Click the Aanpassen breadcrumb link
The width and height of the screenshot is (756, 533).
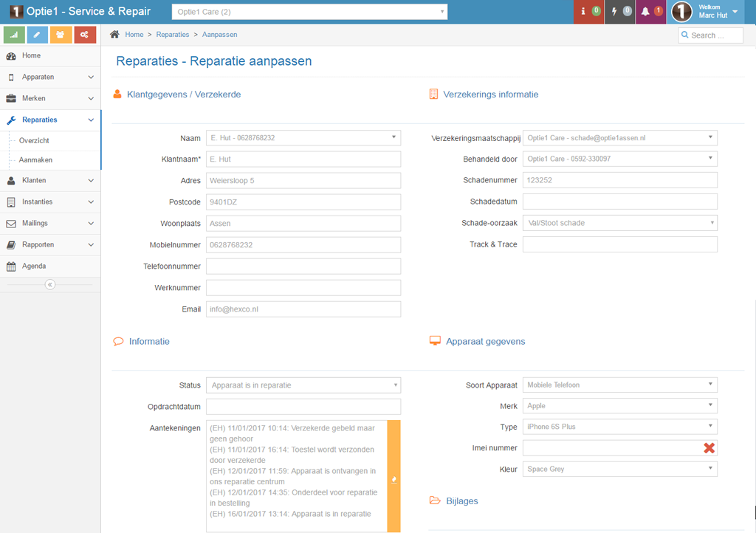[219, 35]
